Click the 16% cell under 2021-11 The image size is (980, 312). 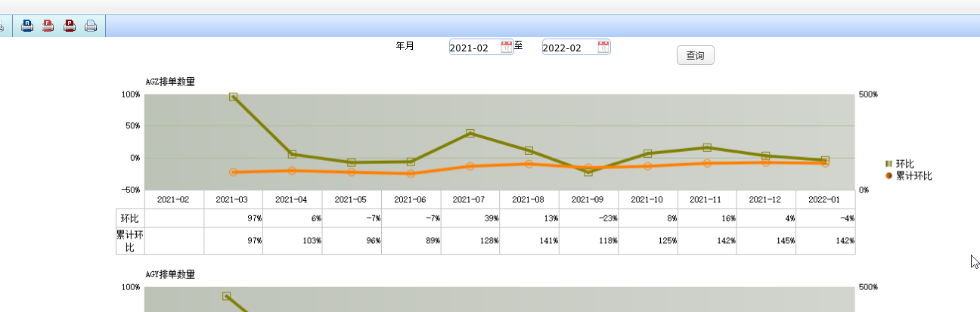pyautogui.click(x=707, y=218)
